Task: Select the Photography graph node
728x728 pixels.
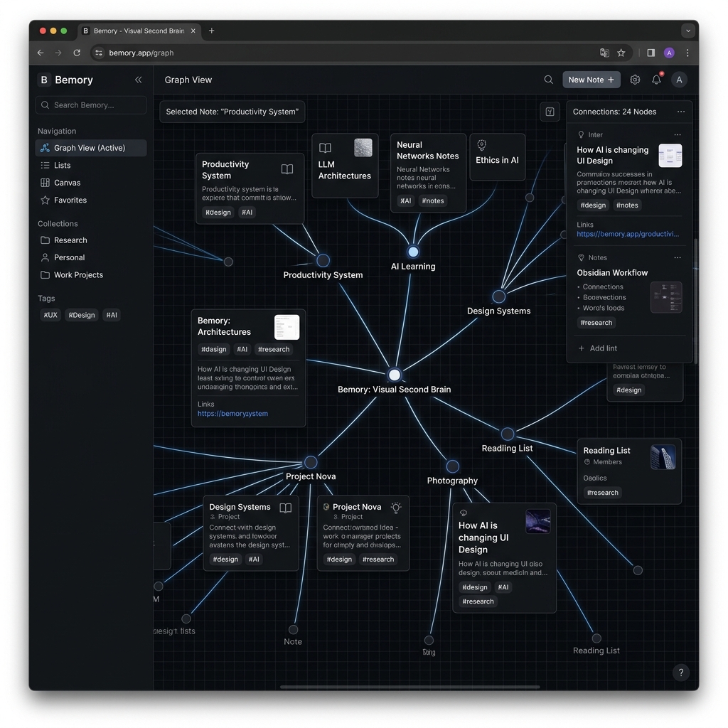Action: click(x=453, y=466)
